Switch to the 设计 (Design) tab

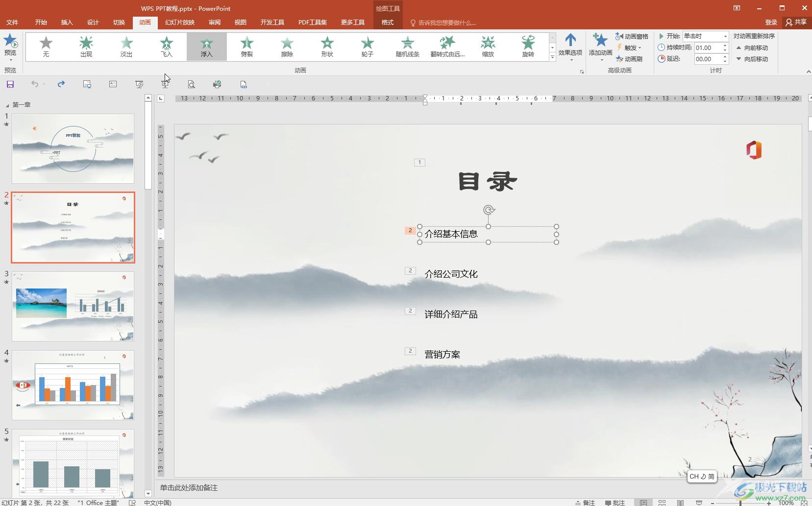93,23
